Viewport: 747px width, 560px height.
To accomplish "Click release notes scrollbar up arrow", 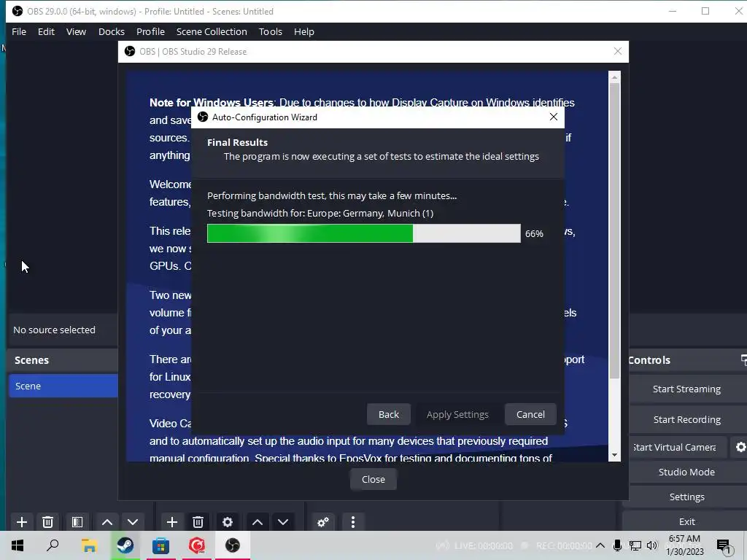I will [x=614, y=77].
